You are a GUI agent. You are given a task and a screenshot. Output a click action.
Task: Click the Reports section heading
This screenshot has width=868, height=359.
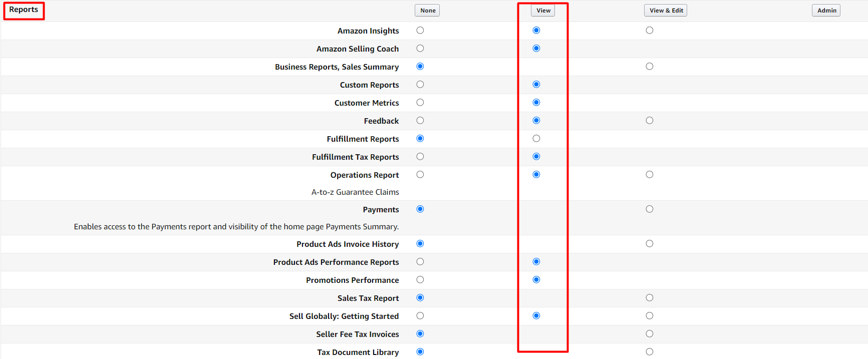(x=24, y=10)
